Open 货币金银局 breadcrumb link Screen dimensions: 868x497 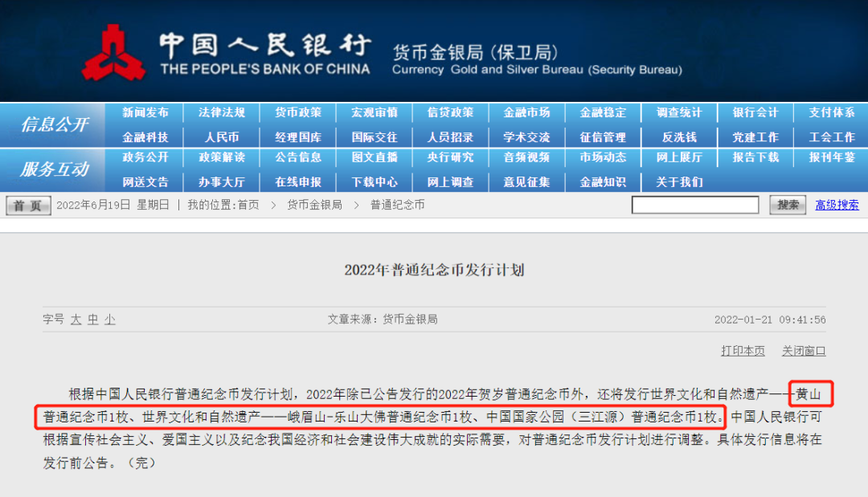(x=314, y=205)
